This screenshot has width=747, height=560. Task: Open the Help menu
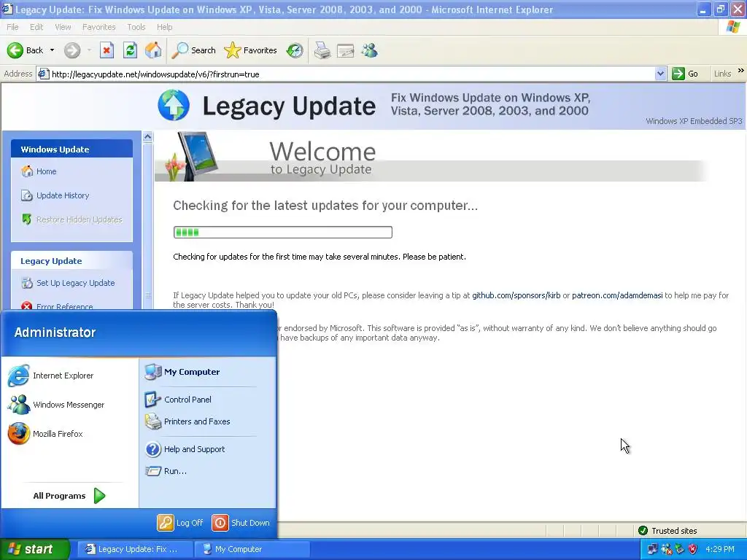point(164,27)
